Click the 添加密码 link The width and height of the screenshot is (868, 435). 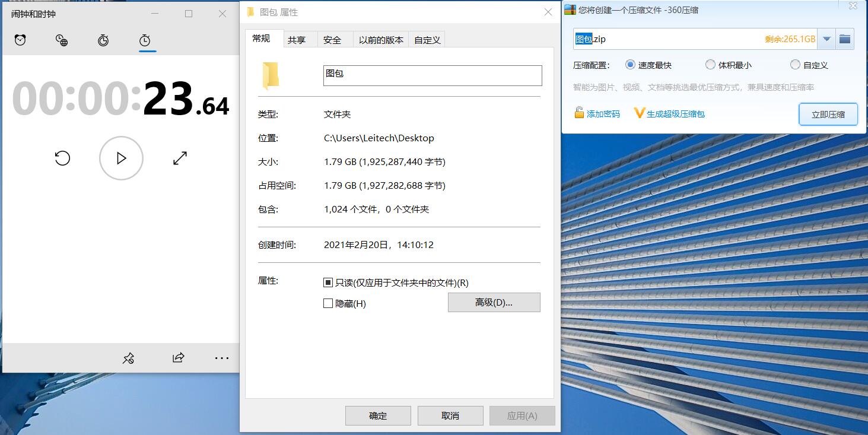tap(603, 113)
